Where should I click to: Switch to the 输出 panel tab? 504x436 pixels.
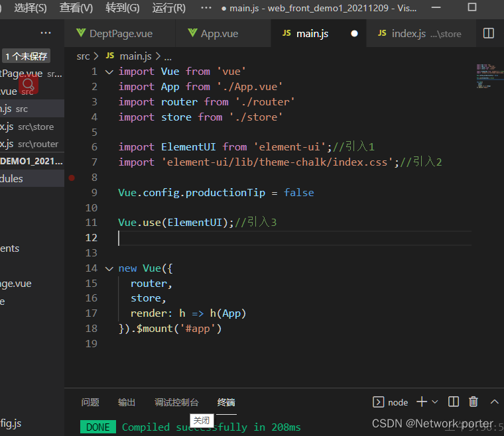tap(126, 402)
